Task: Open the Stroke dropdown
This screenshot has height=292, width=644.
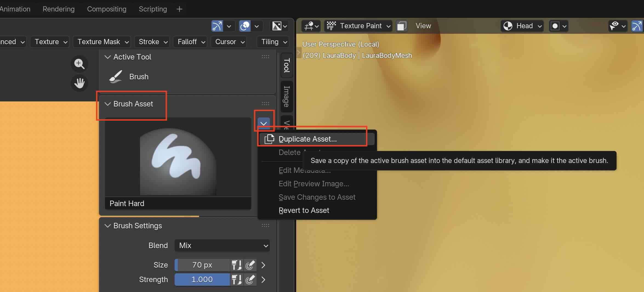Action: 153,42
